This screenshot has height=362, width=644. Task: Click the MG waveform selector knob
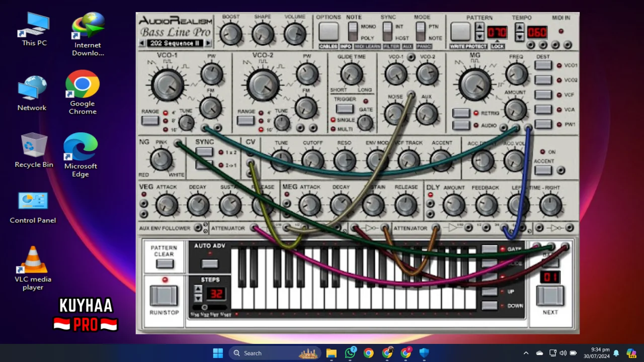tap(474, 84)
